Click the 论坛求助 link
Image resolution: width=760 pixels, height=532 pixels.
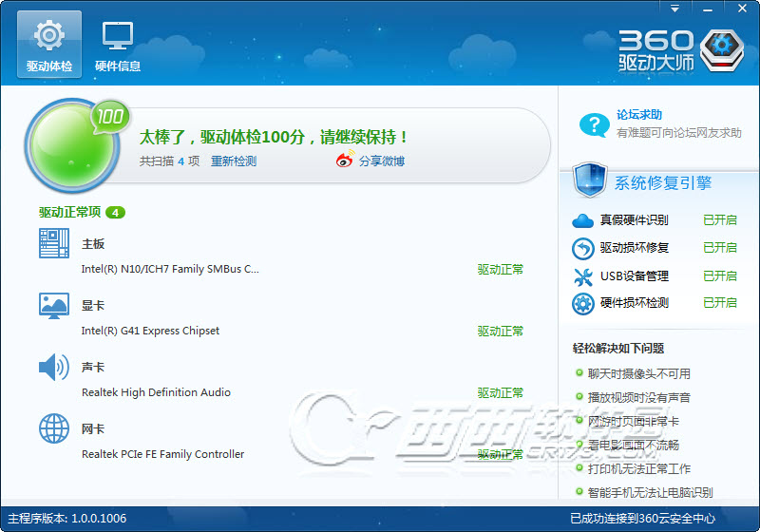(x=638, y=115)
